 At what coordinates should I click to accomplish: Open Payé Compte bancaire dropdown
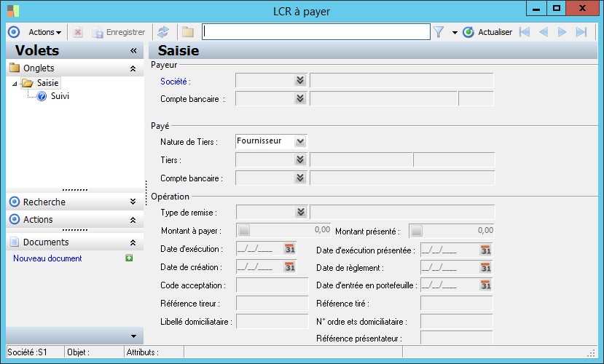tap(300, 178)
